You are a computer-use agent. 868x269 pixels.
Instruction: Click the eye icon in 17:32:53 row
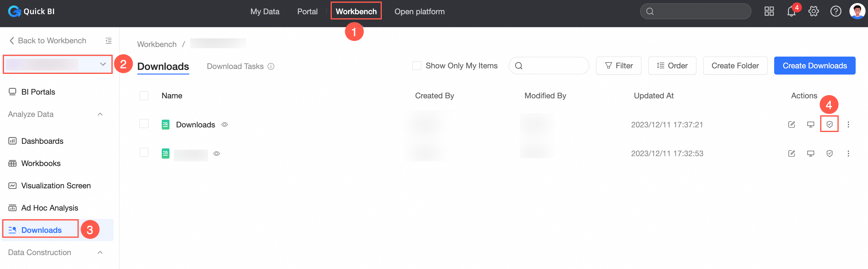point(216,154)
